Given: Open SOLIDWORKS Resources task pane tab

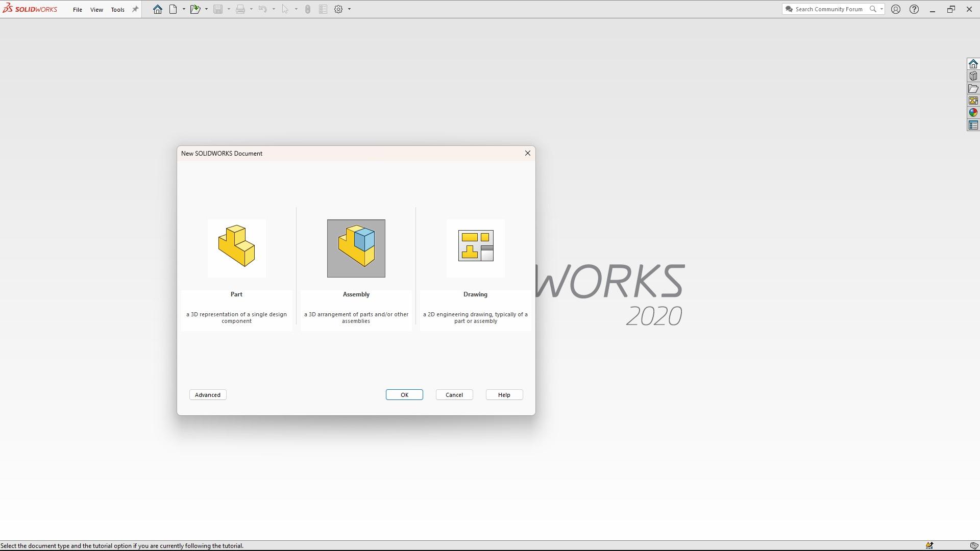Looking at the screenshot, I should coord(973,64).
